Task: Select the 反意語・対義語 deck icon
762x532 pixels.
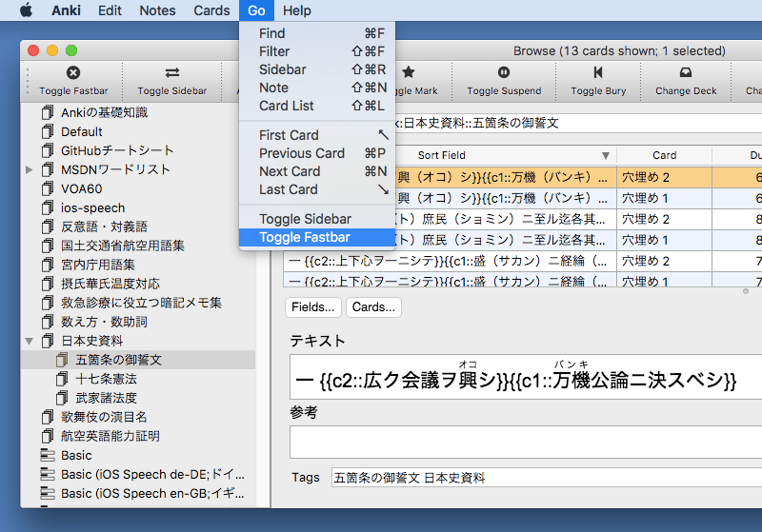Action: click(48, 227)
